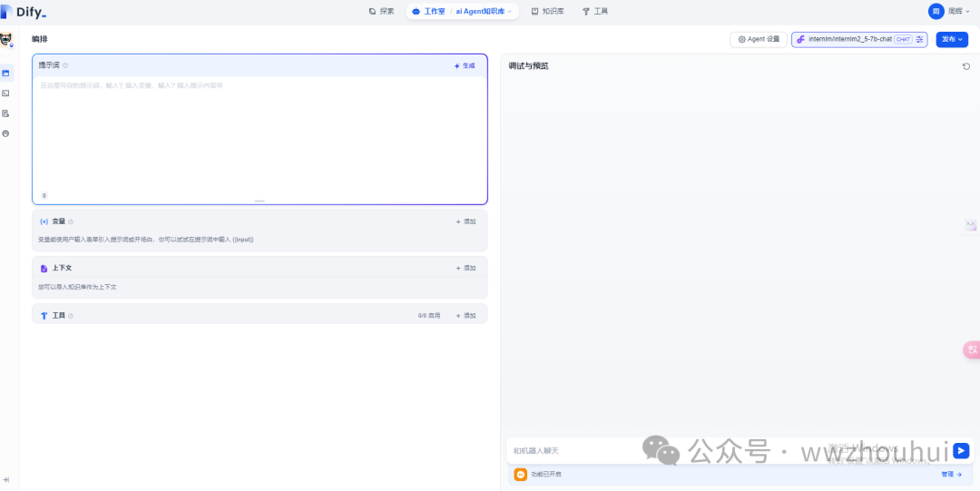The height and width of the screenshot is (491, 980).
Task: Open the 发布 publish dropdown
Action: 952,40
